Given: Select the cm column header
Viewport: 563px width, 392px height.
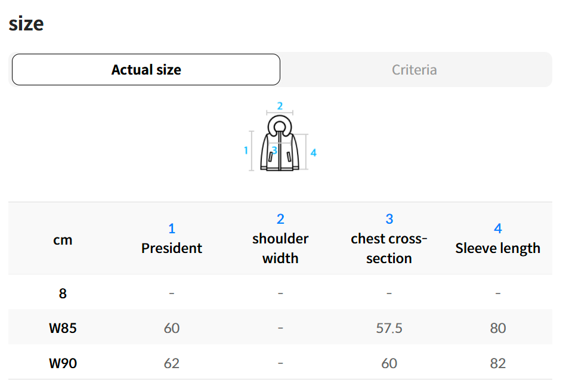Looking at the screenshot, I should [63, 240].
